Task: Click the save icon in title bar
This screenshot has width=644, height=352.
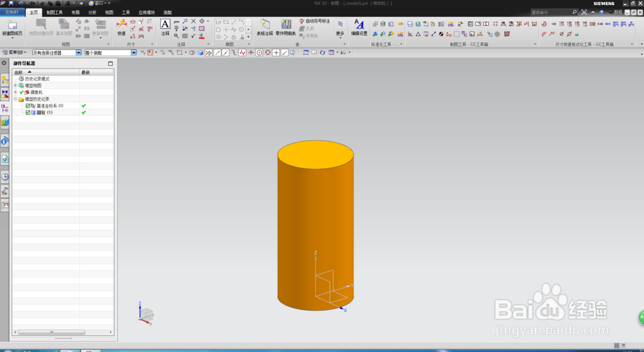Action: tap(11, 3)
